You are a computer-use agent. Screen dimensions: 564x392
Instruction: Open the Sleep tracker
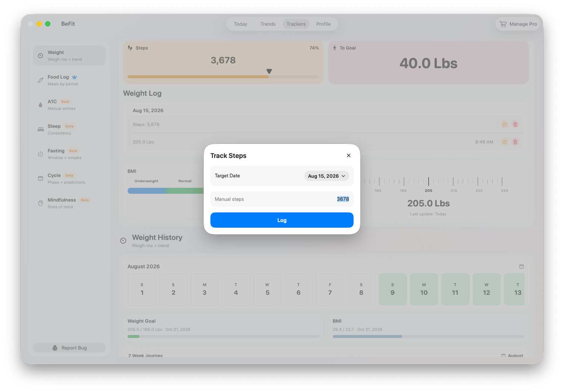[x=69, y=129]
